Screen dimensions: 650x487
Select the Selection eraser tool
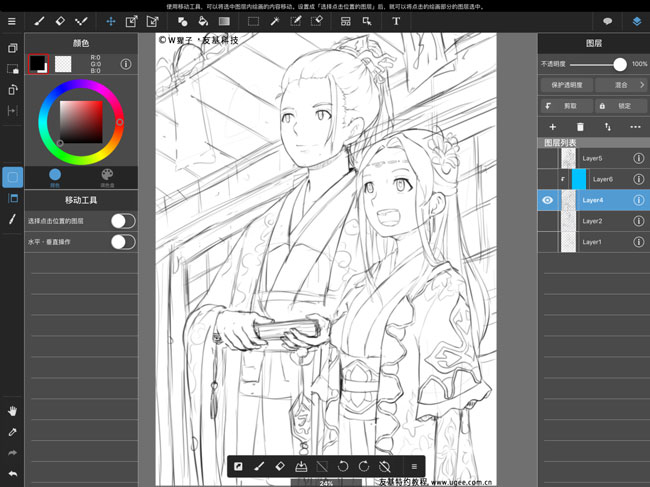pyautogui.click(x=317, y=21)
